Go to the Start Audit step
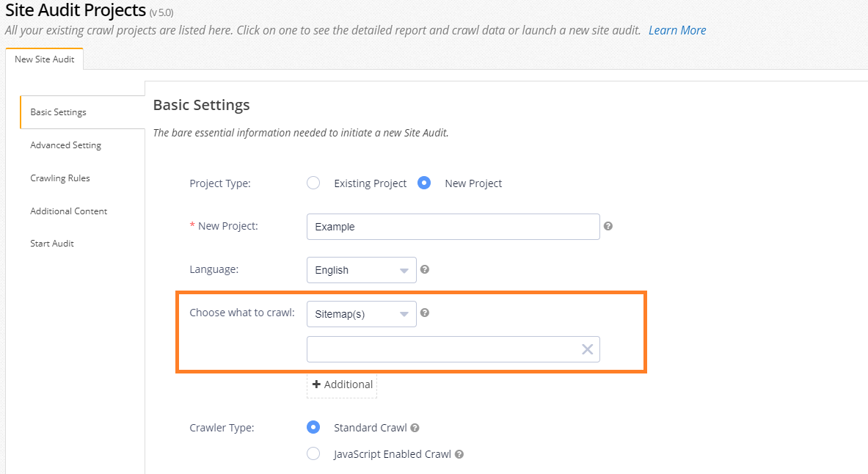The width and height of the screenshot is (868, 474). point(52,244)
